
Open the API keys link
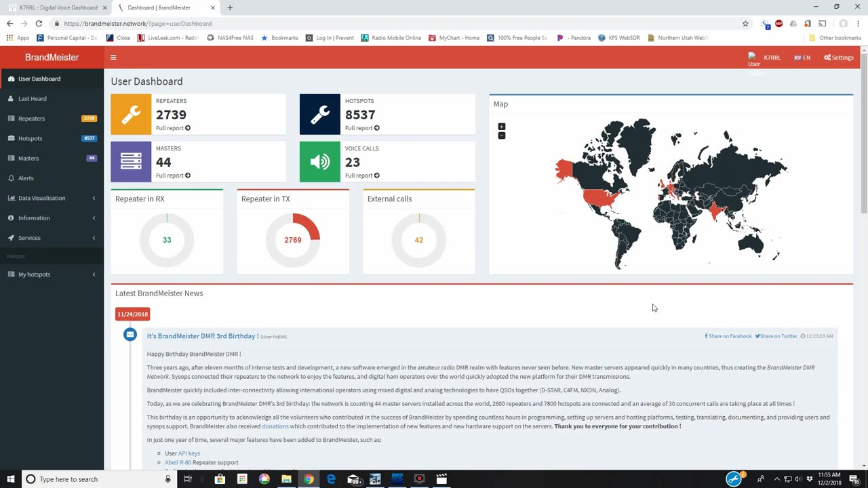189,453
